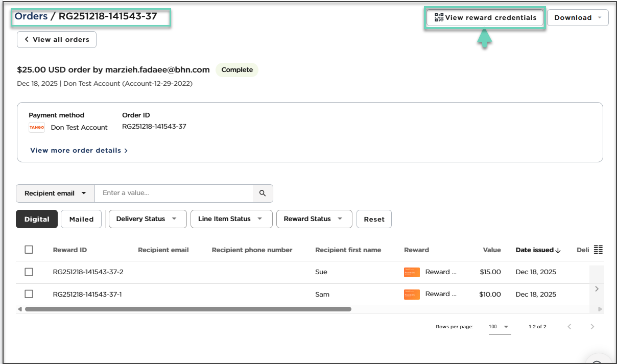Viewport: 617px width, 364px height.
Task: Open View more order details link
Action: (x=79, y=151)
